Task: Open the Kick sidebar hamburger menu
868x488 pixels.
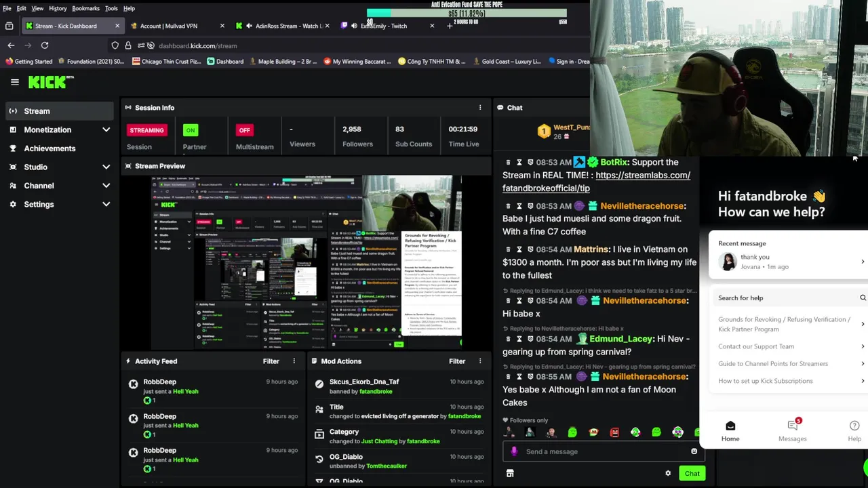Action: (14, 82)
